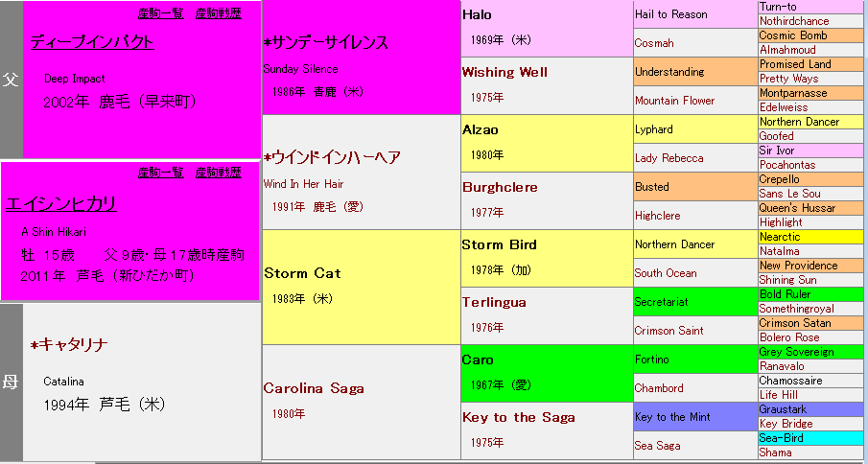Select the Alzao ancestor entry
The width and height of the screenshot is (868, 464).
[x=481, y=129]
